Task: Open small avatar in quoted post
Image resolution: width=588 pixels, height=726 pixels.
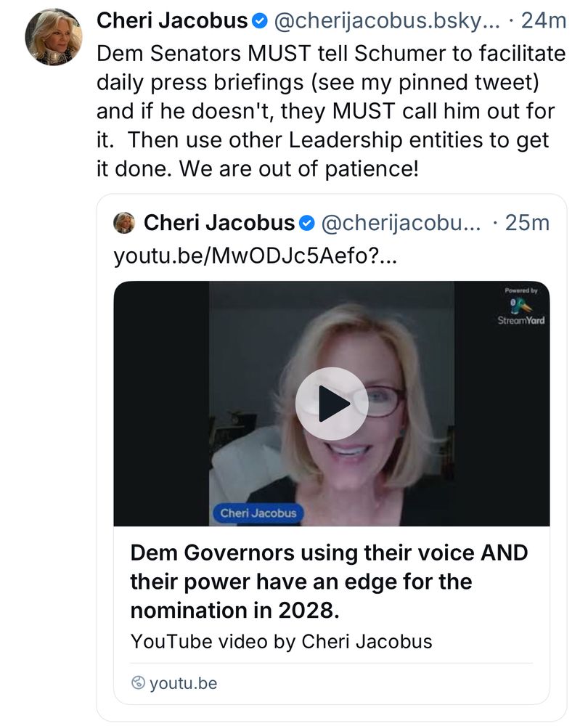Action: click(124, 223)
